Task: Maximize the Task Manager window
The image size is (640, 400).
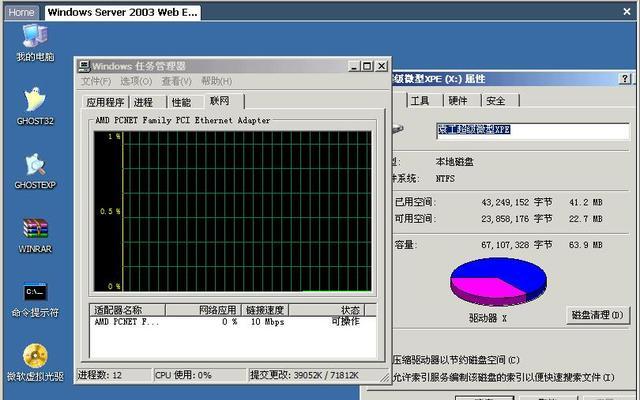Action: tap(367, 66)
